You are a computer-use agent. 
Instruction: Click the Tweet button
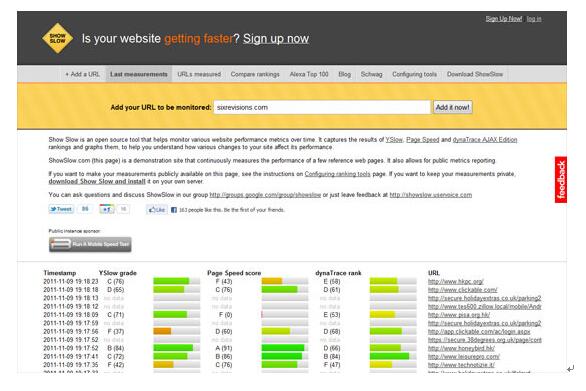click(61, 209)
